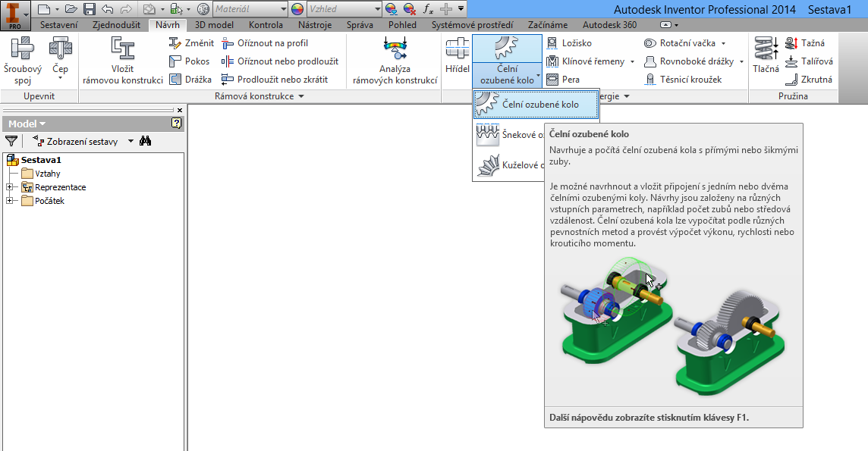The image size is (868, 451).
Task: Expand the Reprezentace tree node
Action: click(x=9, y=187)
